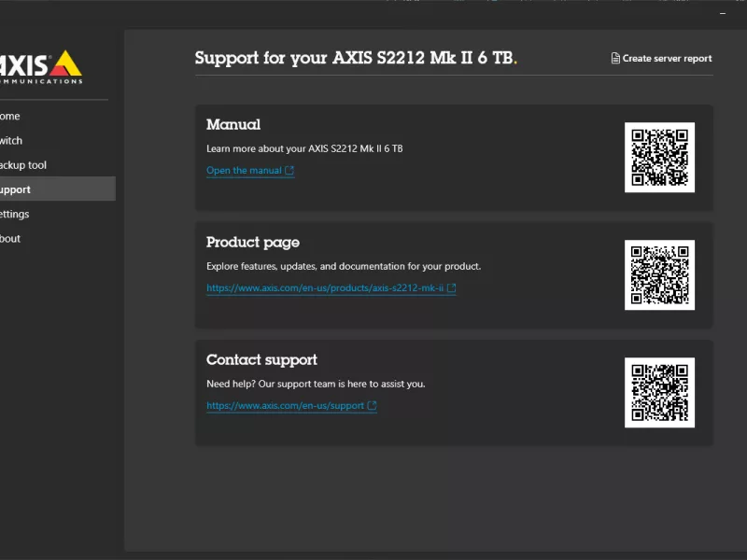Open the manual link
The width and height of the screenshot is (747, 560).
(x=243, y=170)
